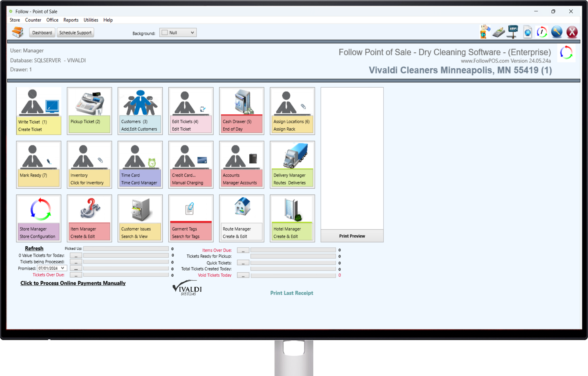
Task: Open the Time Card Manager tile
Action: pyautogui.click(x=140, y=165)
